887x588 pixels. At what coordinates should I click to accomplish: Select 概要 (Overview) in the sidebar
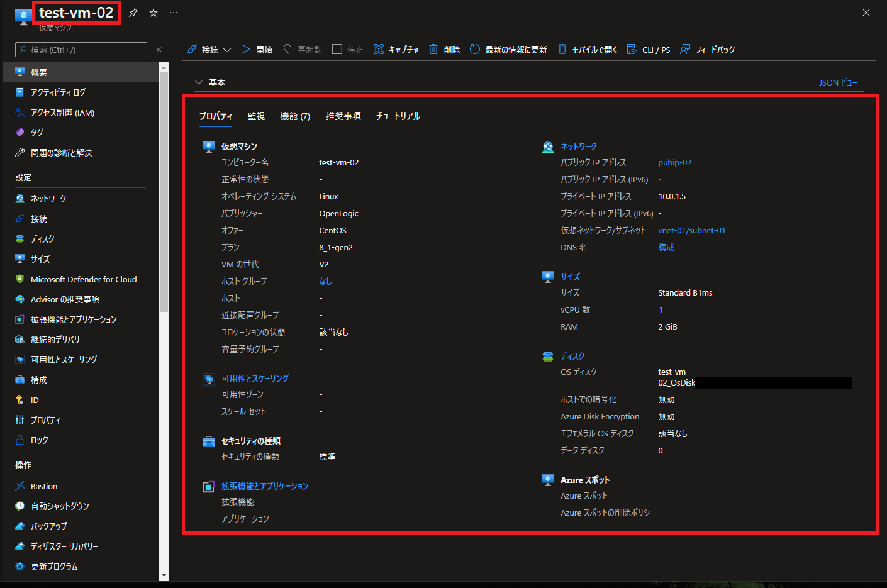tap(81, 72)
